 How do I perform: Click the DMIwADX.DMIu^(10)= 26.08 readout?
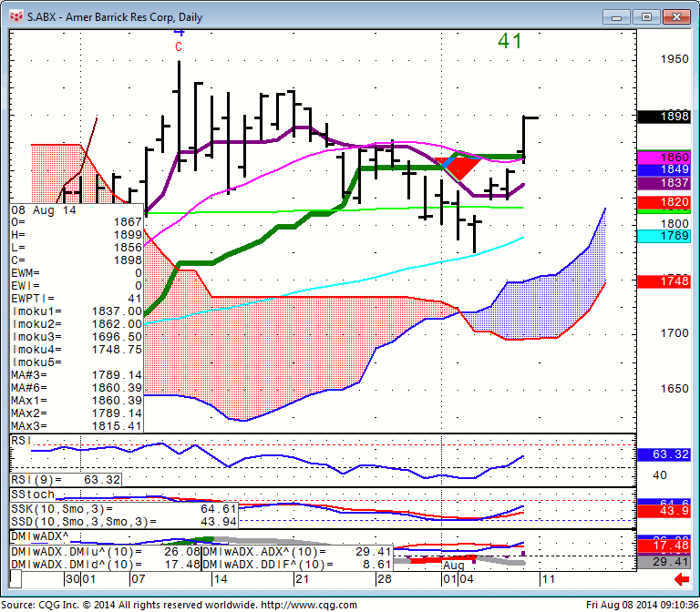tap(106, 552)
